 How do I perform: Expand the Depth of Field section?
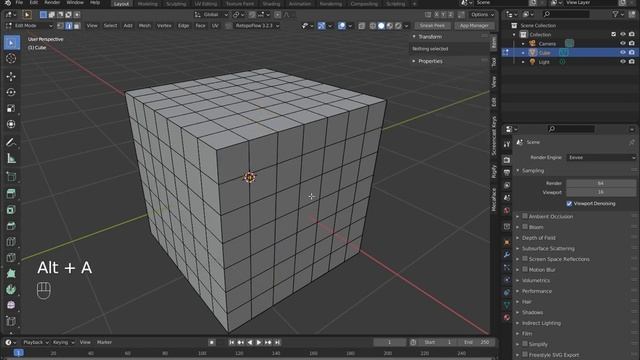(538, 238)
